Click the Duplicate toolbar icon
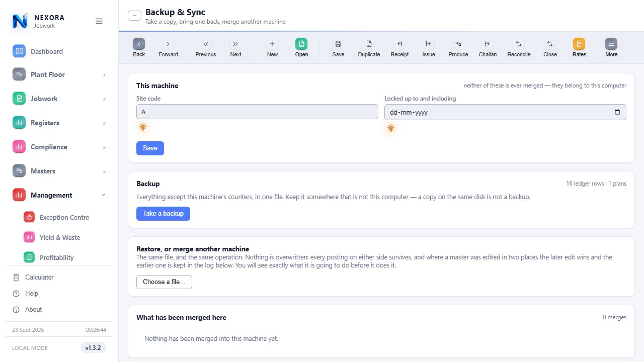Image resolution: width=644 pixels, height=362 pixels. (369, 44)
